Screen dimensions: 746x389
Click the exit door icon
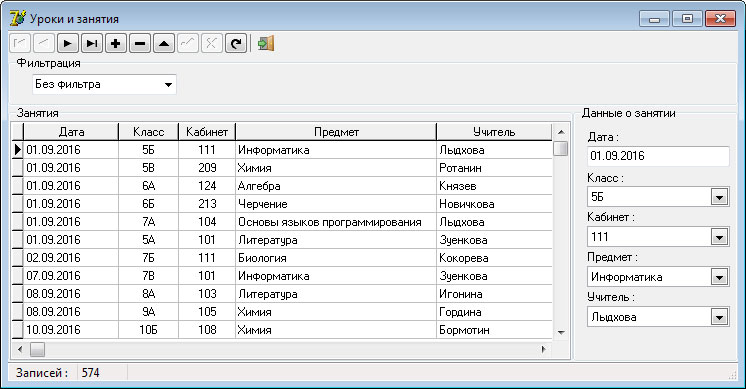coord(266,43)
